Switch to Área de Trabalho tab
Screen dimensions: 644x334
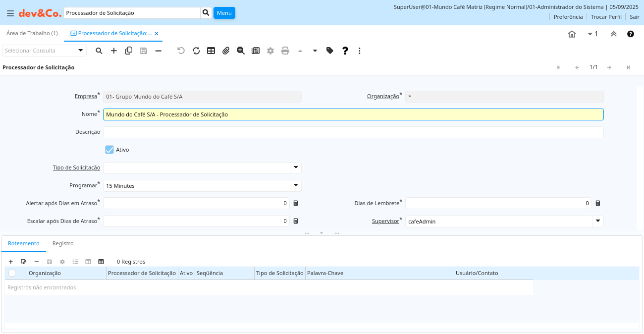[32, 33]
